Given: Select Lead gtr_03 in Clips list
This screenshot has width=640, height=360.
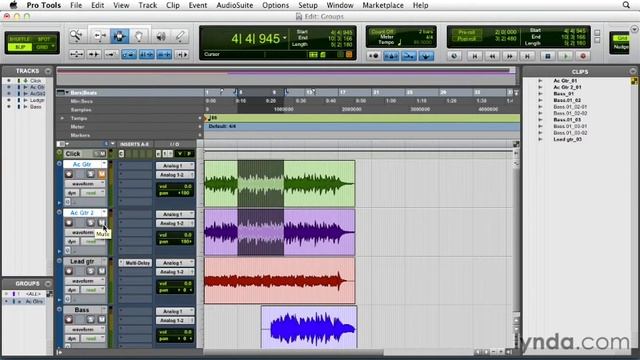Looking at the screenshot, I should coord(568,139).
